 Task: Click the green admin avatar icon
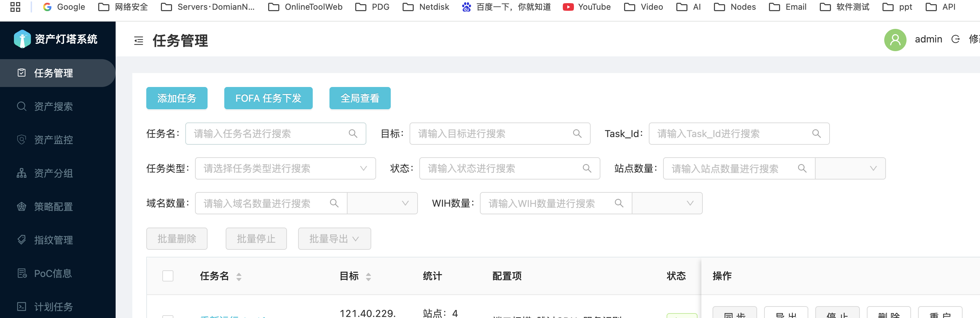click(895, 40)
